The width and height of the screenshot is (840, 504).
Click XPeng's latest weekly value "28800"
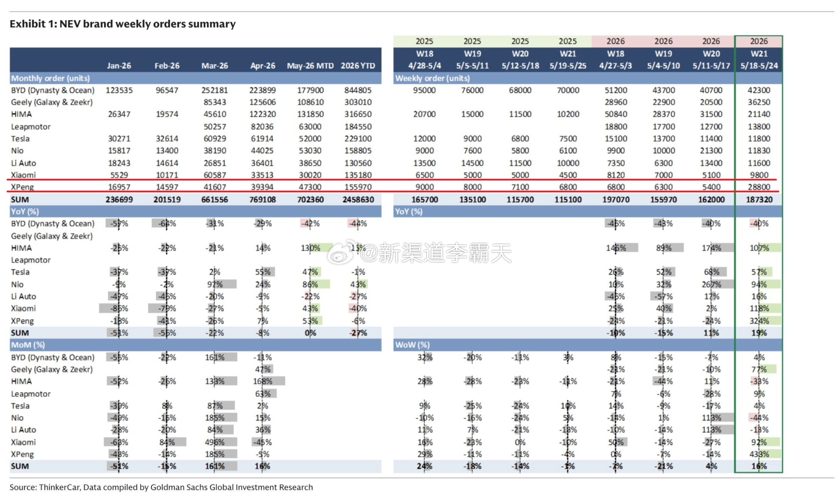pyautogui.click(x=759, y=187)
